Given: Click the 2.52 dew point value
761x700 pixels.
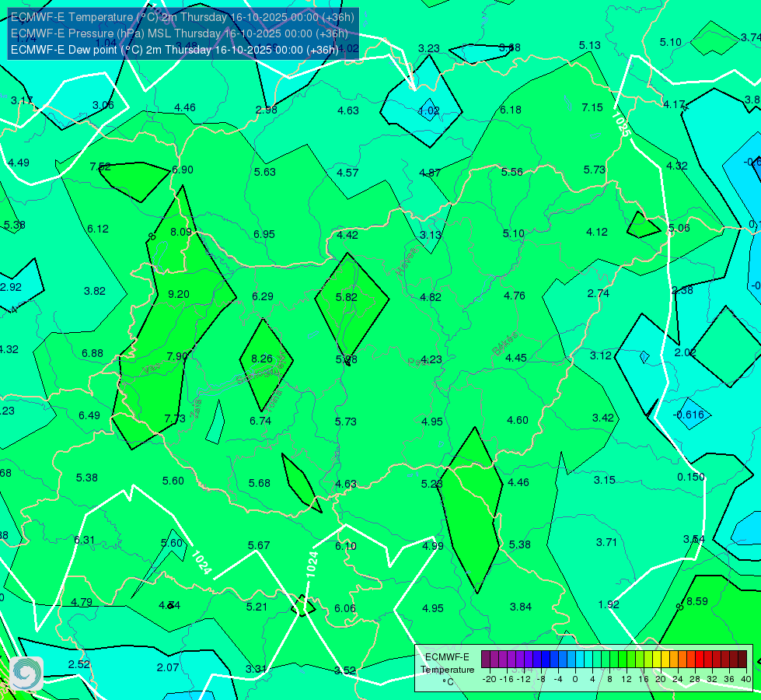Looking at the screenshot, I should 79,664.
